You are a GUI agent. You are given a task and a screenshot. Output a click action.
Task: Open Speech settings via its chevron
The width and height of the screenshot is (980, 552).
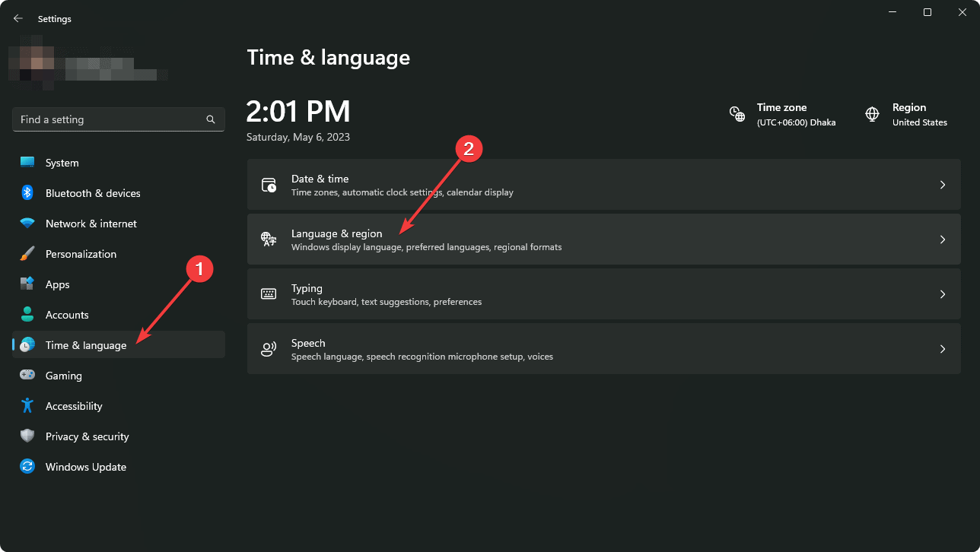[943, 349]
